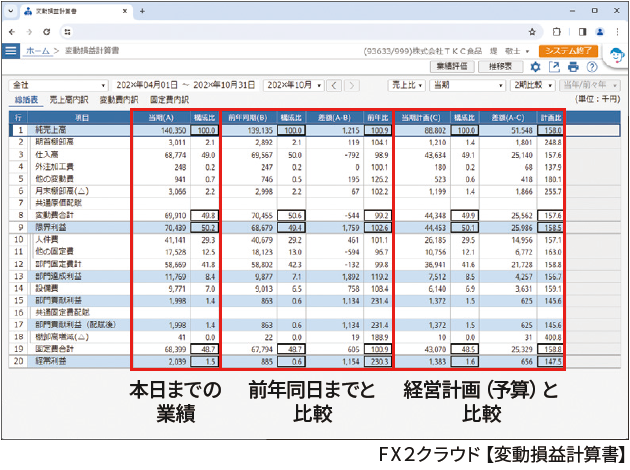Open the hamburger main menu
Viewport: 630px width, 470px height.
pyautogui.click(x=11, y=49)
